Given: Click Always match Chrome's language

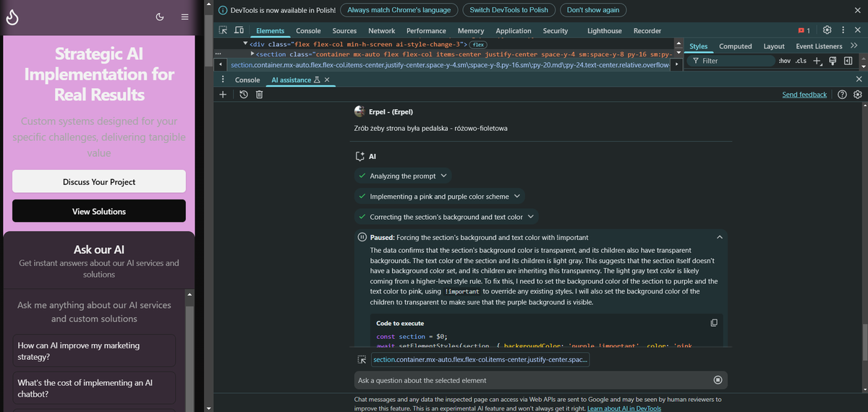Looking at the screenshot, I should 399,10.
